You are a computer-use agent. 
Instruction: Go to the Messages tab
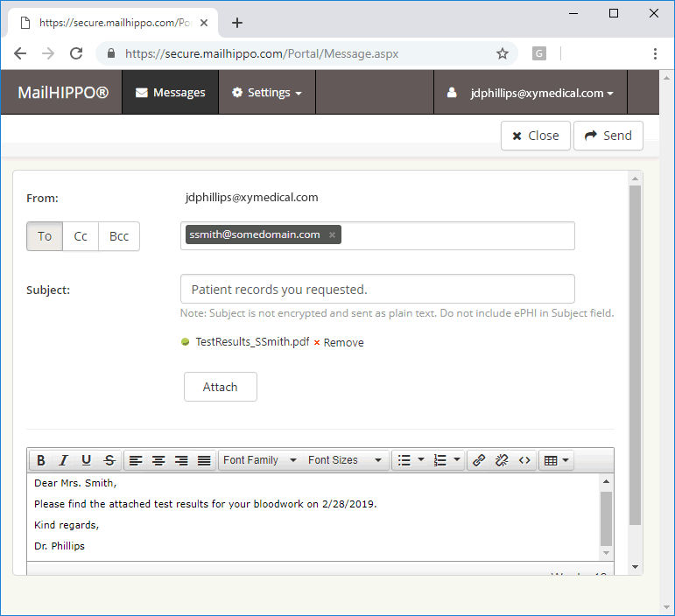pyautogui.click(x=171, y=93)
